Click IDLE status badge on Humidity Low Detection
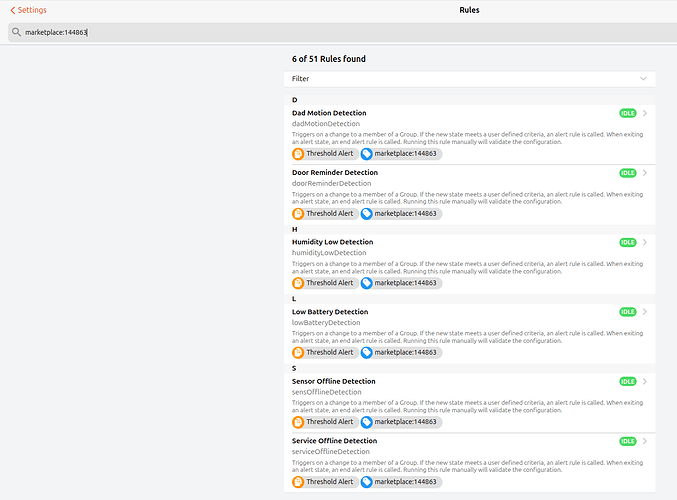 point(627,242)
